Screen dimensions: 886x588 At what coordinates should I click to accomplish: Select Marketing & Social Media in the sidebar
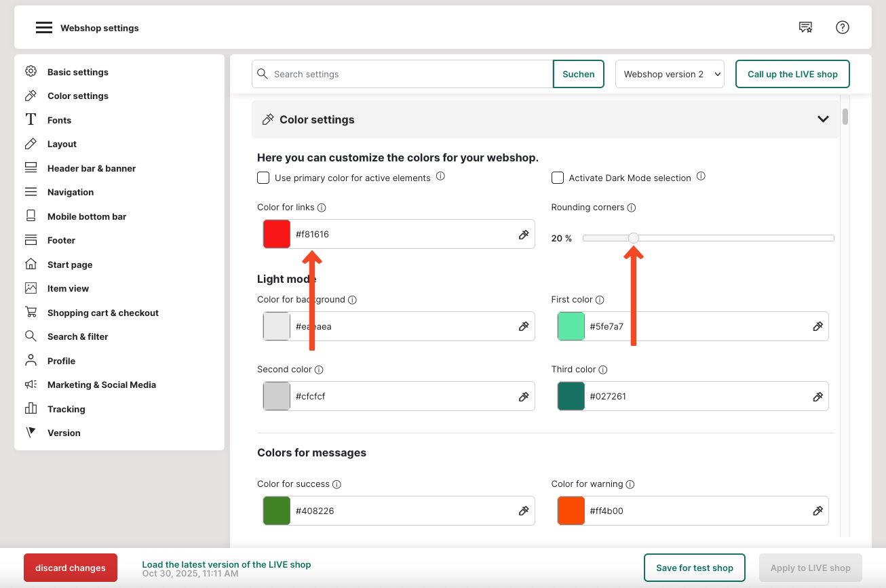(101, 385)
